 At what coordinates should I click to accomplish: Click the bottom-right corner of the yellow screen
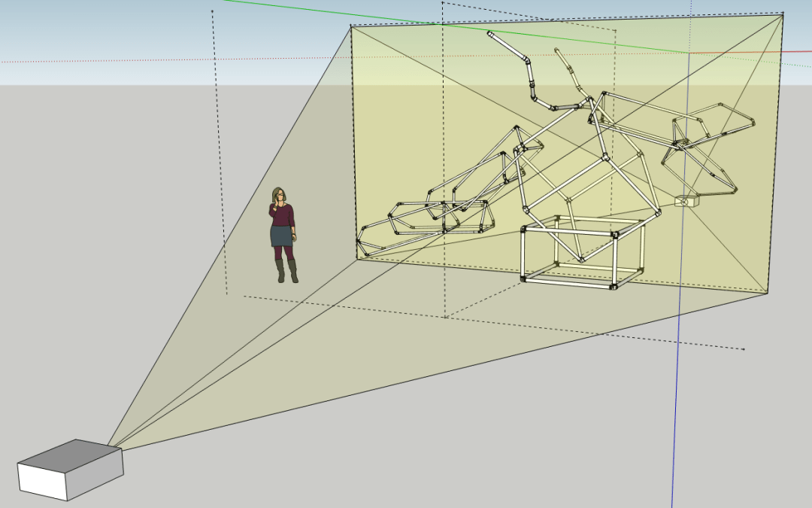[768, 293]
